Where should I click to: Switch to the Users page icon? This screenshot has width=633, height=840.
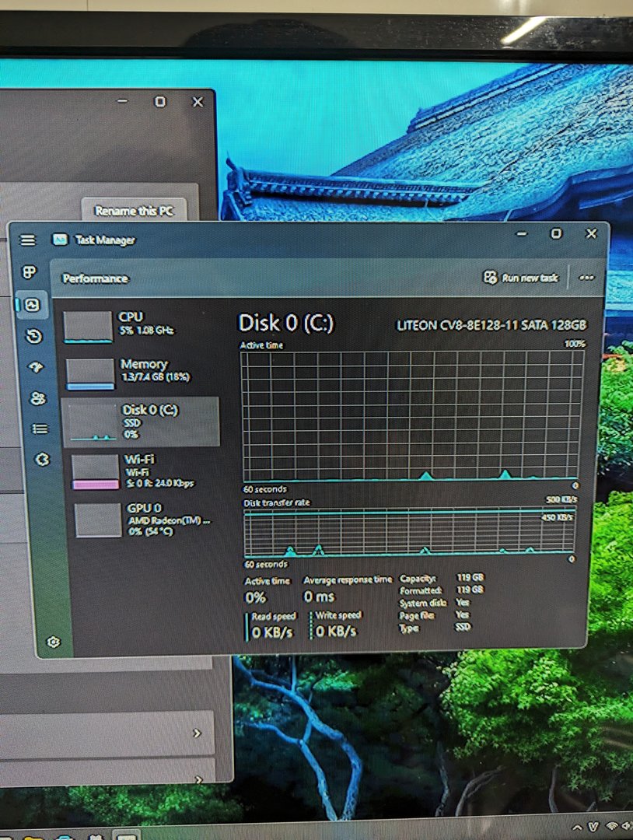[x=37, y=398]
